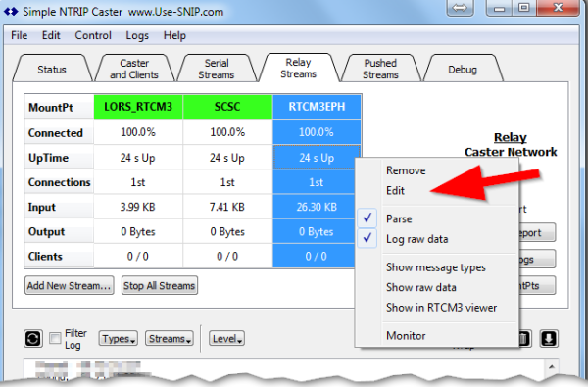Select Edit from the context menu
The height and width of the screenshot is (387, 588).
tap(395, 190)
